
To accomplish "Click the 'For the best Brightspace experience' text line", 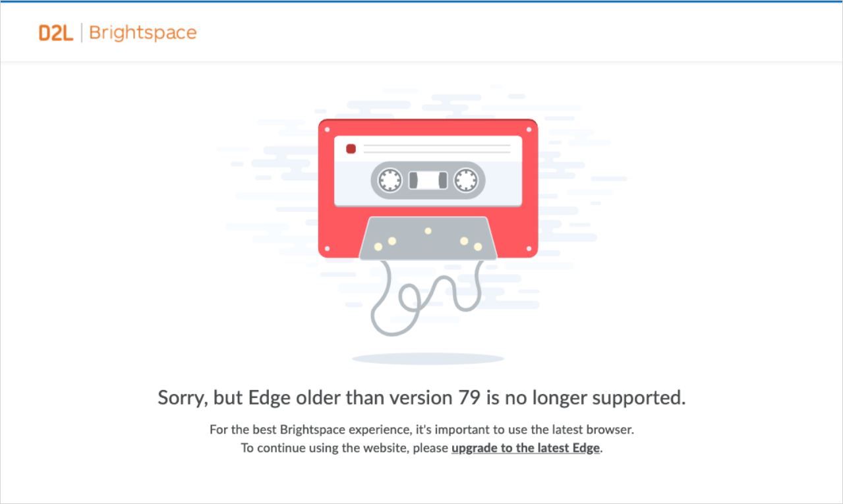I will 422,430.
